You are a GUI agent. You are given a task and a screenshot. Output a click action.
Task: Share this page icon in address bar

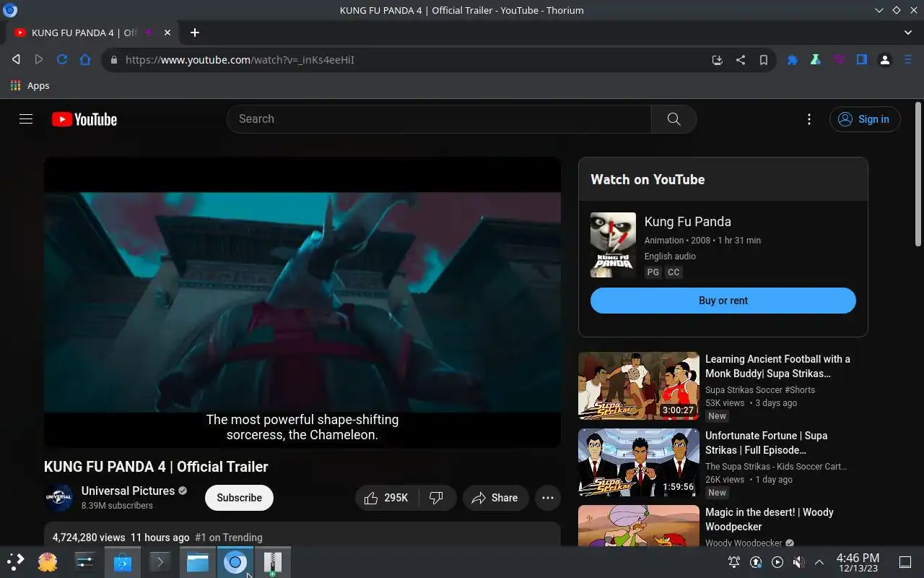tap(740, 60)
